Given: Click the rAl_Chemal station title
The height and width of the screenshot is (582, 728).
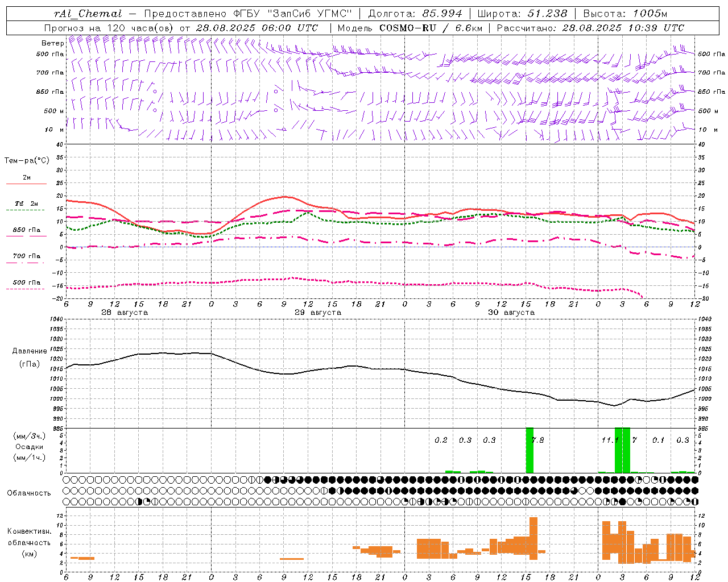Looking at the screenshot, I should pos(88,14).
